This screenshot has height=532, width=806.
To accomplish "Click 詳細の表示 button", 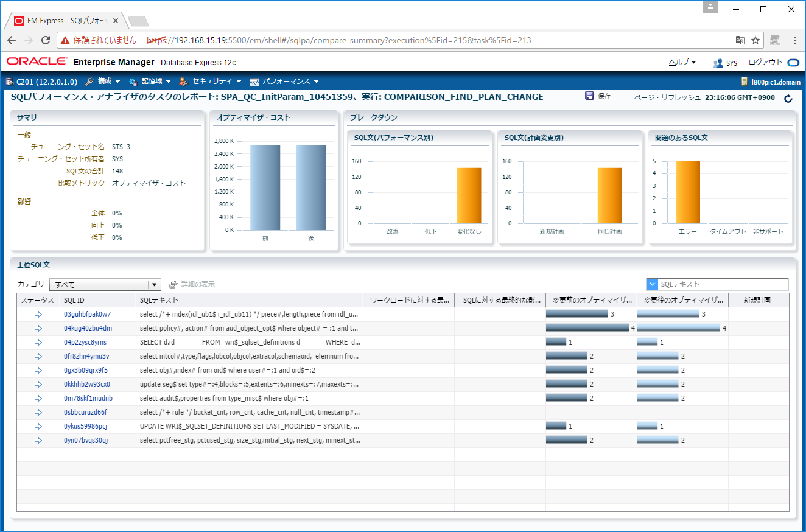I will click(192, 284).
